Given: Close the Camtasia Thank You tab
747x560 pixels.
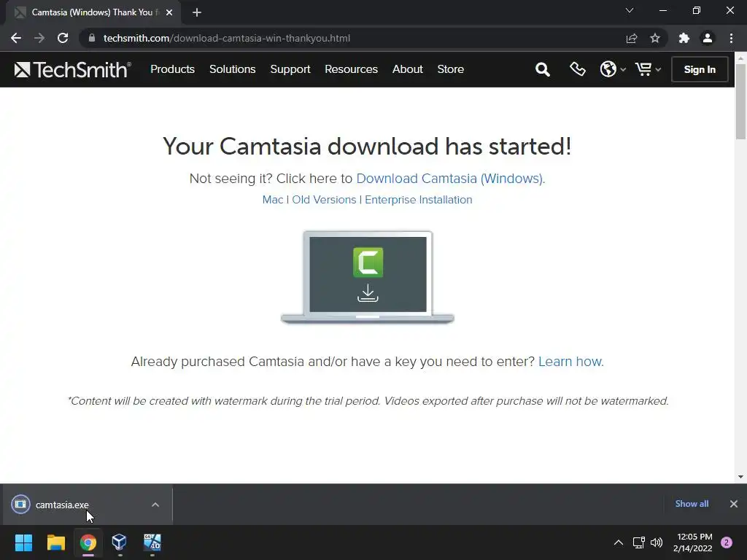Looking at the screenshot, I should click(169, 12).
